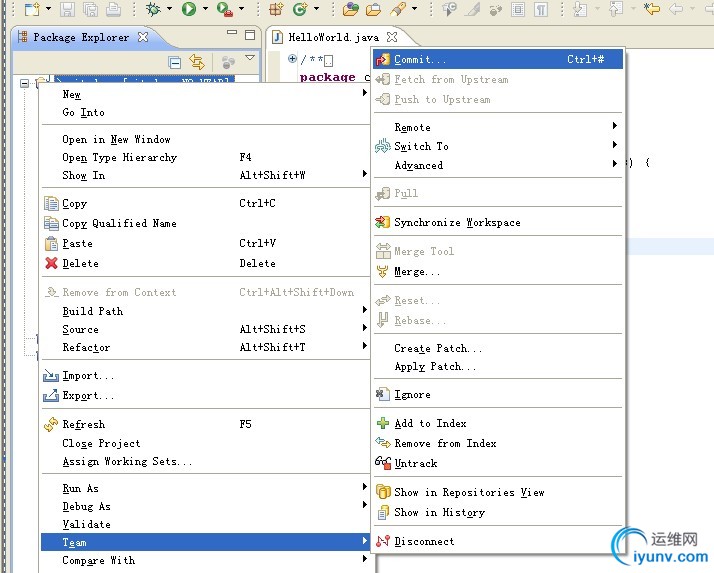Open the New Java Class dropdown arrow

tap(316, 9)
